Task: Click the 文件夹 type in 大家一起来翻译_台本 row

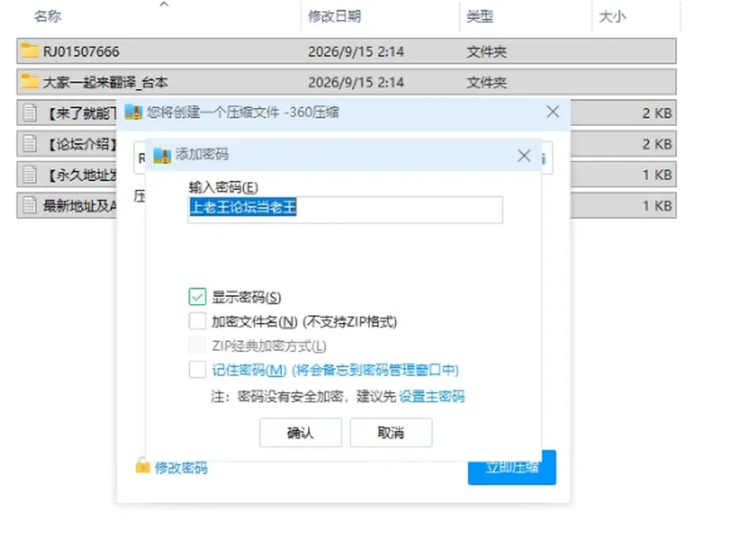Action: 487,83
